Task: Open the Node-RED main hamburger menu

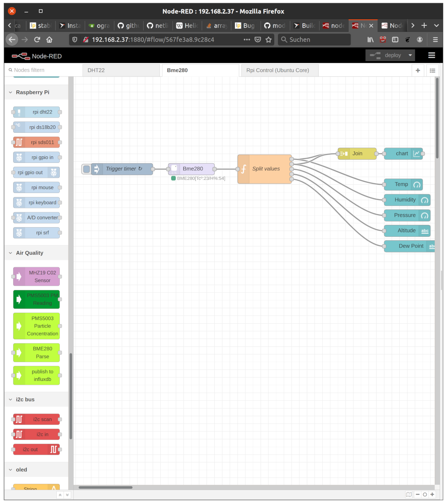Action: pyautogui.click(x=432, y=55)
